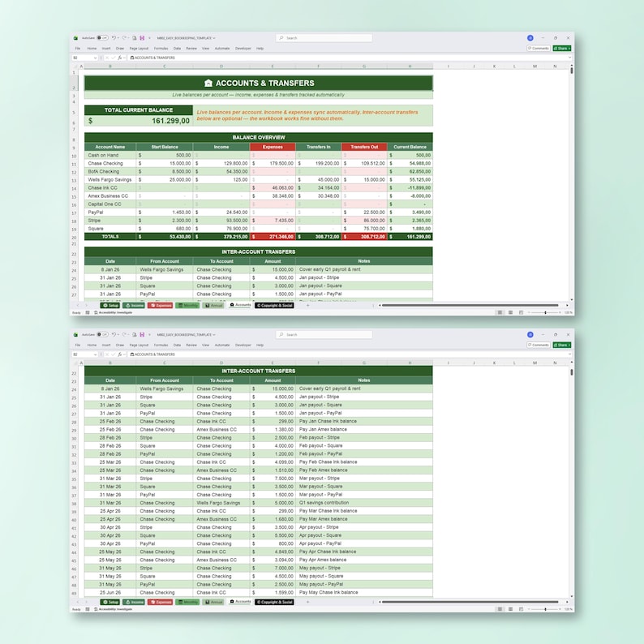Click Undo icon in upper Excel window
This screenshot has height=644, width=644.
[x=114, y=38]
